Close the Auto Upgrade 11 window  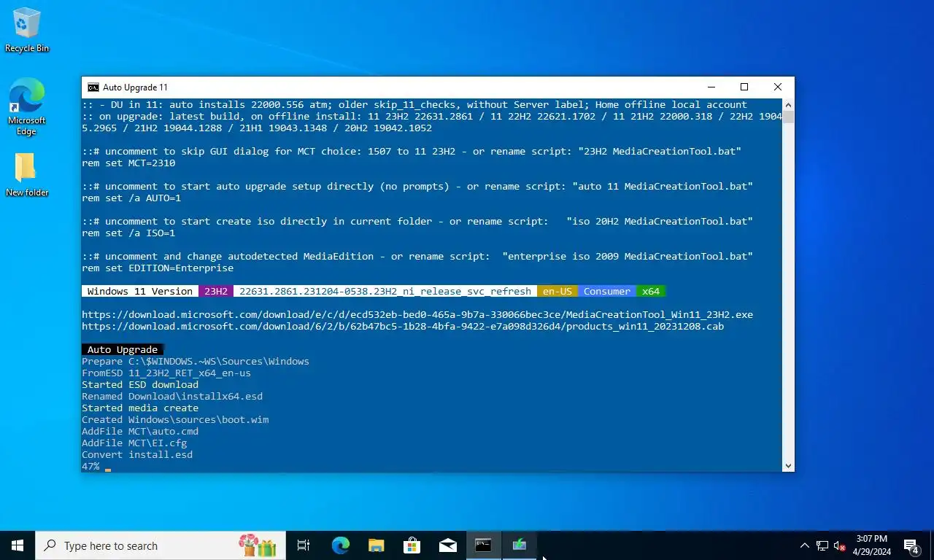pyautogui.click(x=778, y=87)
